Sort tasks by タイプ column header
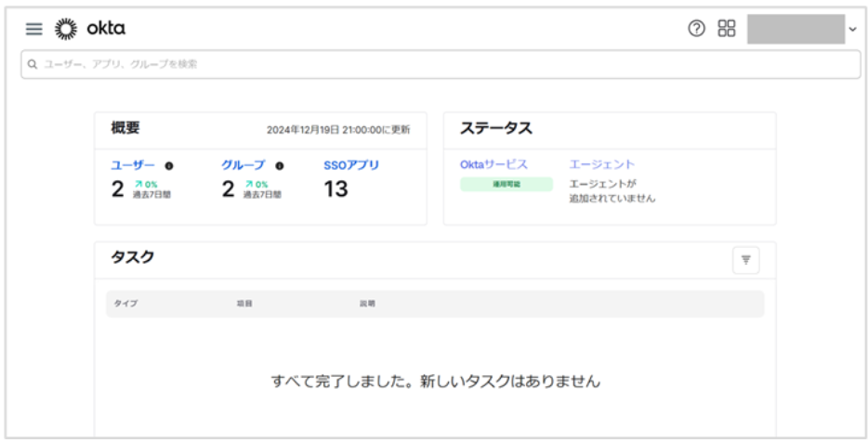Screen dimensions: 868x441 click(125, 304)
